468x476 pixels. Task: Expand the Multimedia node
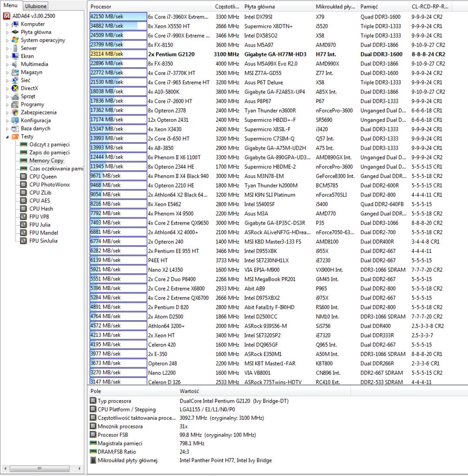coord(7,64)
